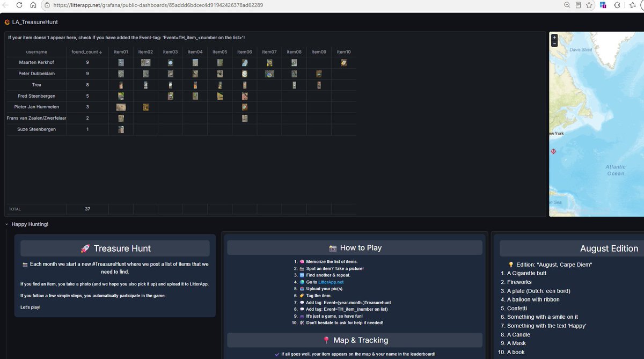This screenshot has height=359, width=644.
Task: Sort the table by found_count column
Action: (86, 52)
